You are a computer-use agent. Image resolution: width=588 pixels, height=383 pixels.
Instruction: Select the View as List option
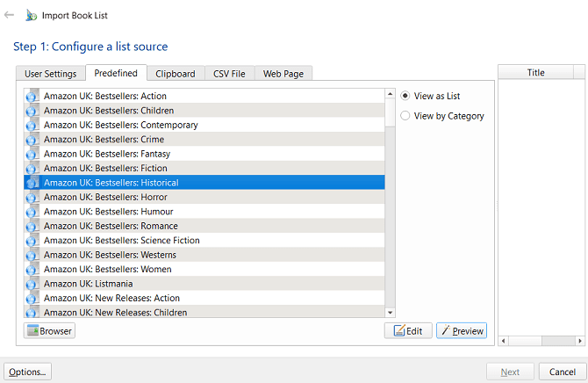[x=405, y=96]
